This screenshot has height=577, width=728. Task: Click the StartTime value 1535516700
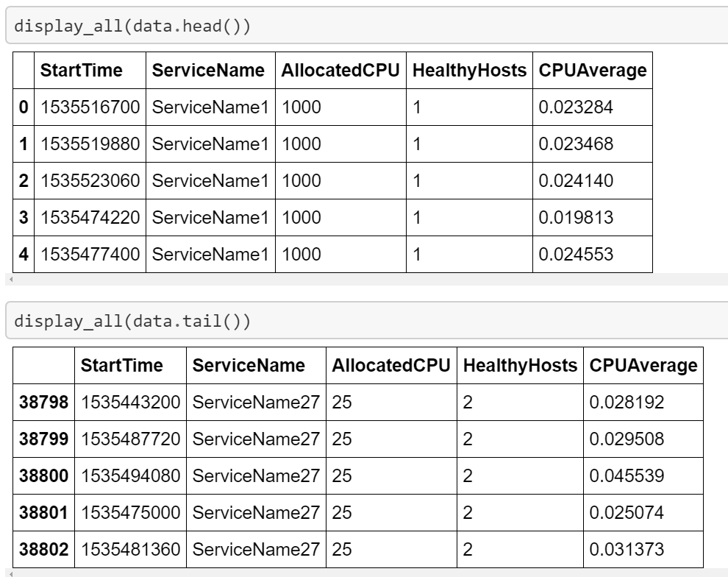pyautogui.click(x=90, y=107)
